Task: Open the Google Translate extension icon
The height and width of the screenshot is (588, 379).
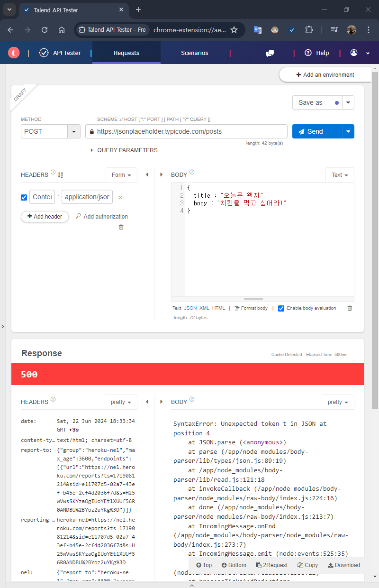Action: [x=258, y=30]
